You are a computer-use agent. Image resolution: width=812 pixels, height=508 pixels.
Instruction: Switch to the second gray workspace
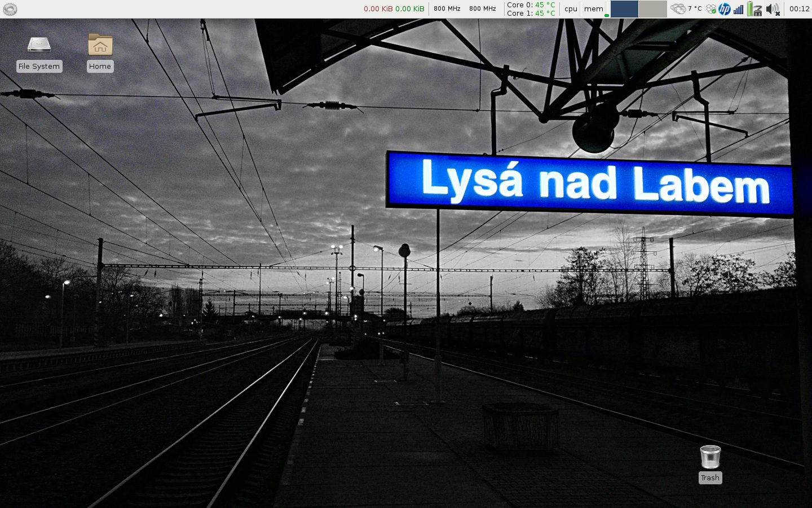point(652,9)
